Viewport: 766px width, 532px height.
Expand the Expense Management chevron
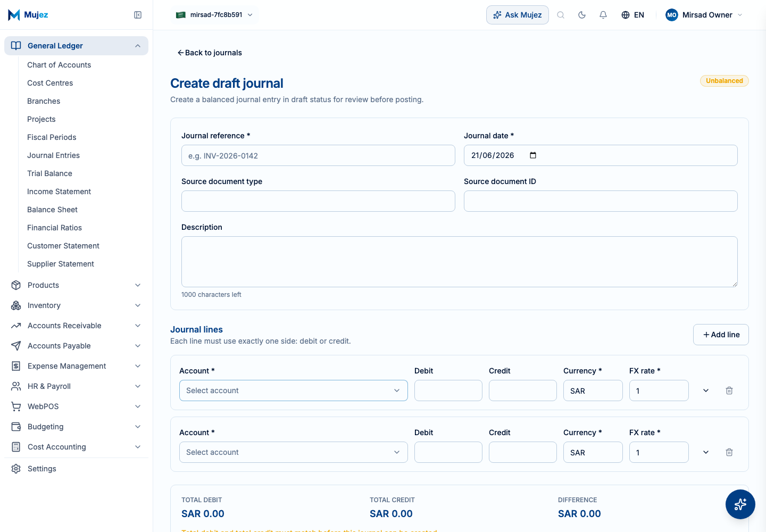pos(138,366)
